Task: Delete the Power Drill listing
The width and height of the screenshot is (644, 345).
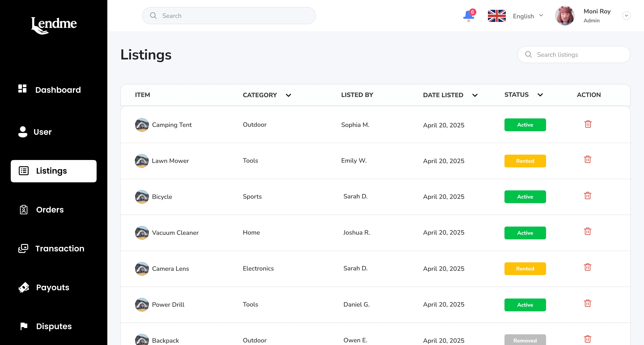Action: (x=587, y=303)
